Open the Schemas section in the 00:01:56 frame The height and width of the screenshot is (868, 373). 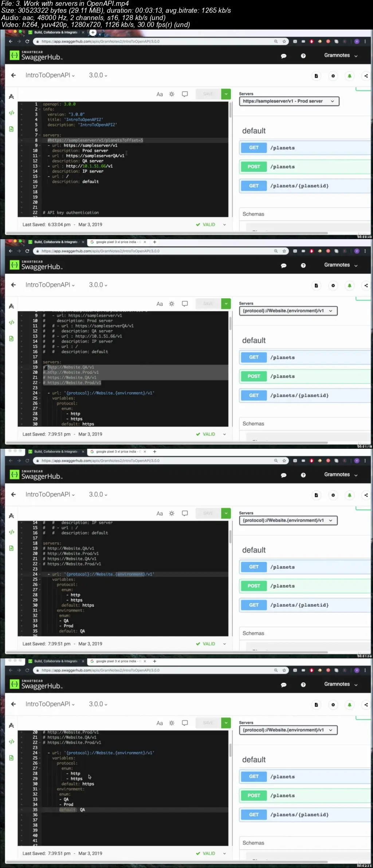tap(305, 633)
